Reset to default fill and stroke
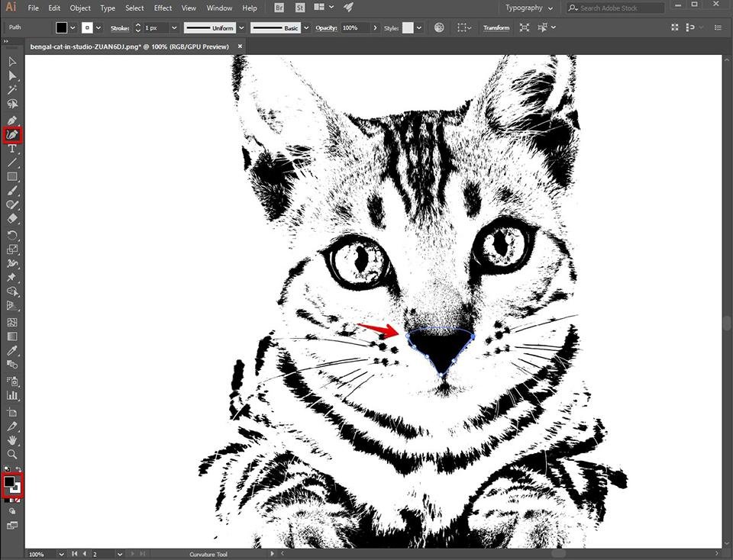Image resolution: width=733 pixels, height=560 pixels. [x=7, y=469]
